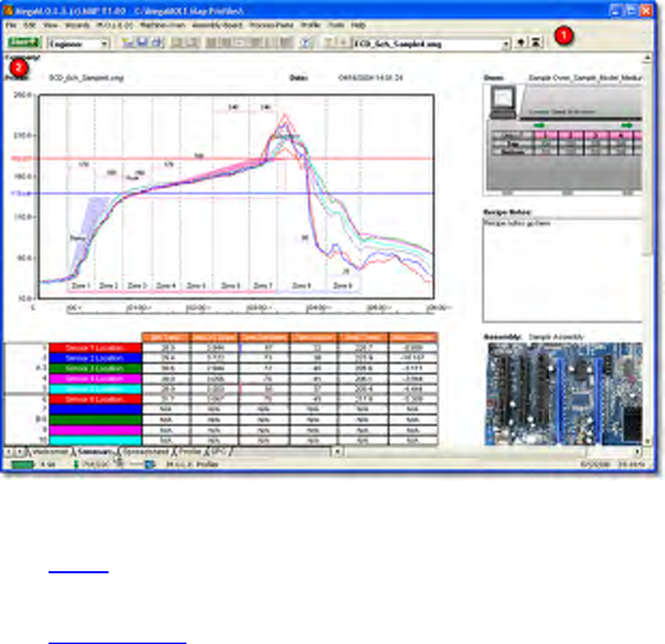Click the Help question mark toolbar icon
665x644 pixels.
(x=305, y=43)
